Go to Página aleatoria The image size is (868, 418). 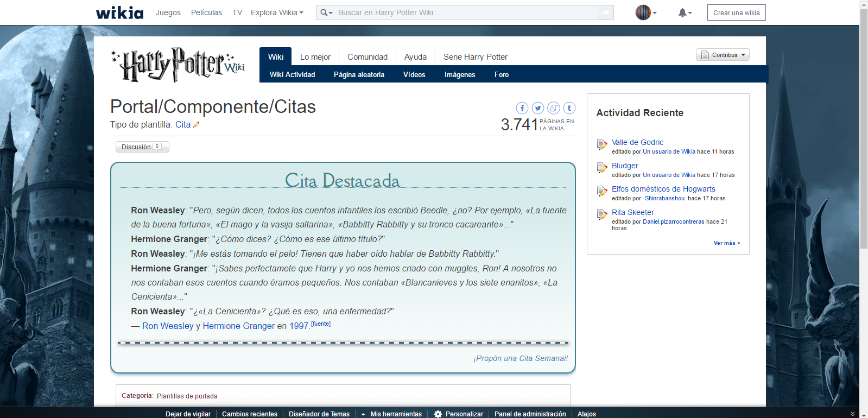click(x=359, y=74)
